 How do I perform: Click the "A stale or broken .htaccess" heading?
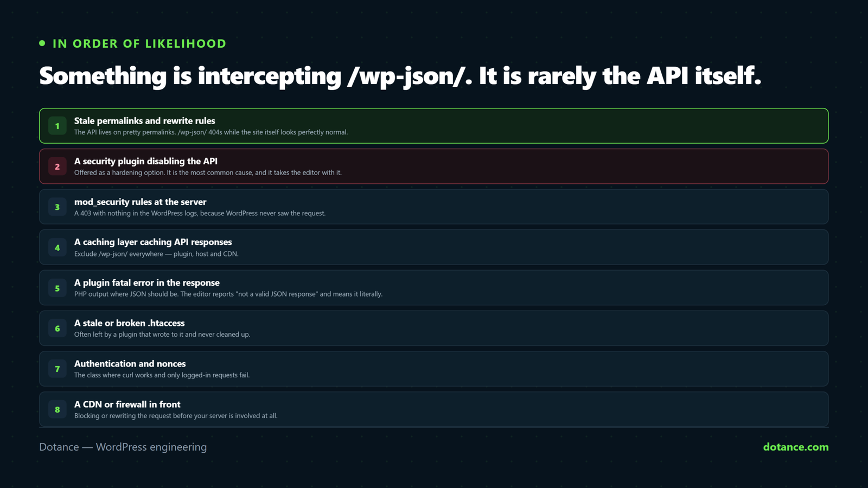coord(130,323)
